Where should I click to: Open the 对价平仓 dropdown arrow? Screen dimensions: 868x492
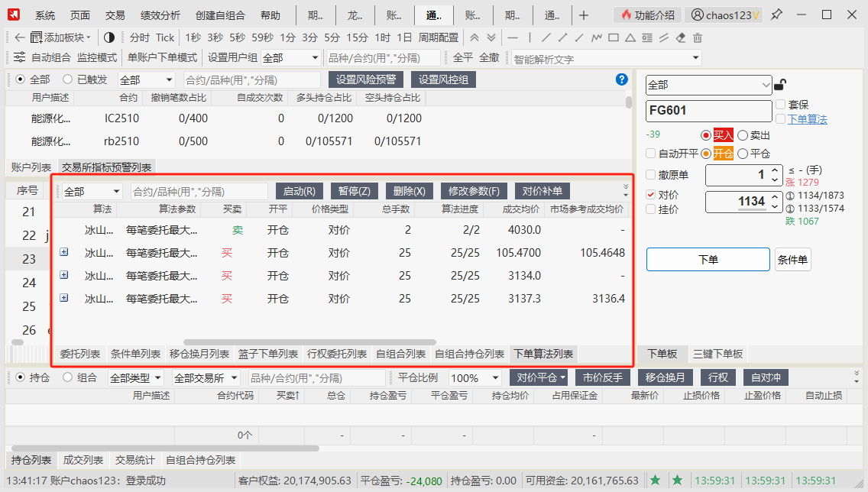[562, 377]
